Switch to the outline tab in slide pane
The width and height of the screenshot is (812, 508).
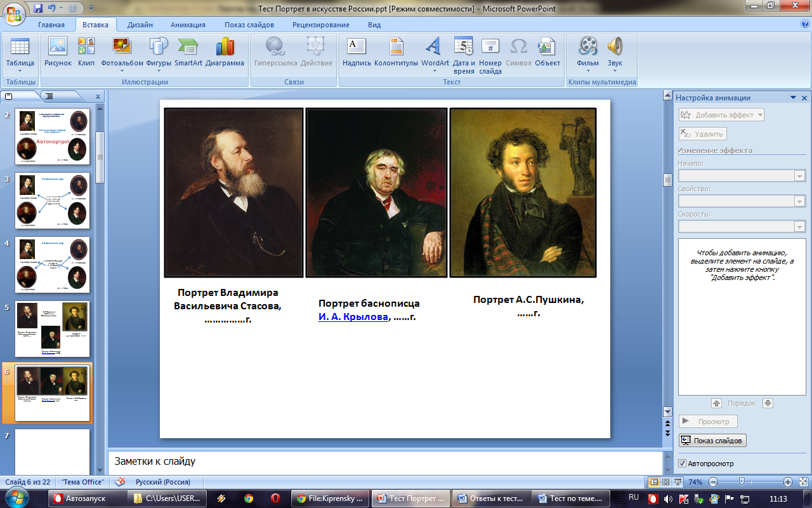[x=49, y=97]
